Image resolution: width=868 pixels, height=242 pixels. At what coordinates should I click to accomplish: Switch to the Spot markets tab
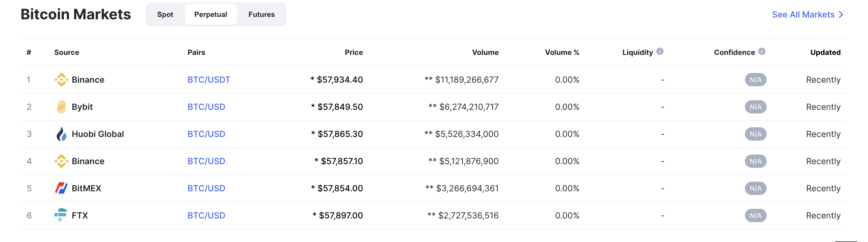165,14
